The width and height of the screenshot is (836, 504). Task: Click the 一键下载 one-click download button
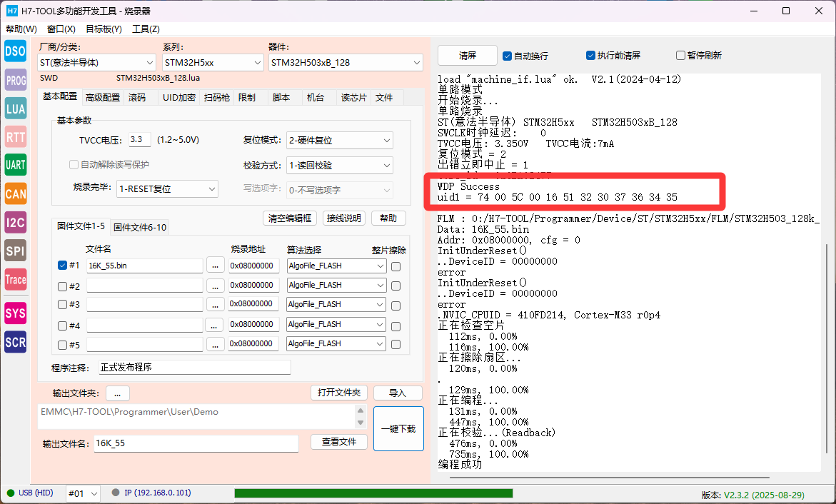pos(398,429)
